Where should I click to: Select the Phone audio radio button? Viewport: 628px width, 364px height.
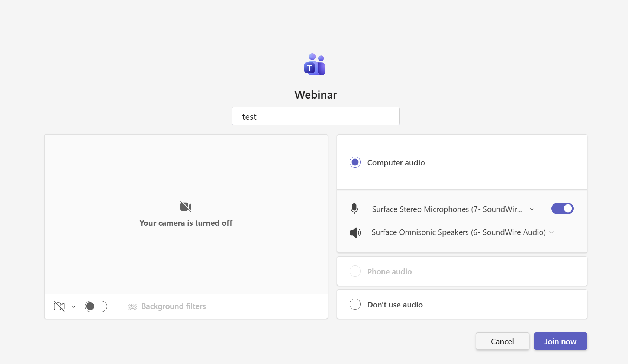pyautogui.click(x=355, y=271)
